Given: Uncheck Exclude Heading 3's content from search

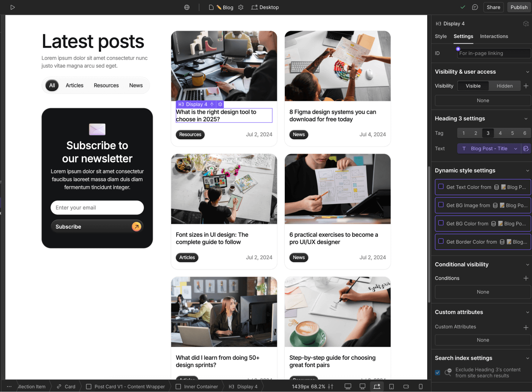Looking at the screenshot, I should pos(437,373).
